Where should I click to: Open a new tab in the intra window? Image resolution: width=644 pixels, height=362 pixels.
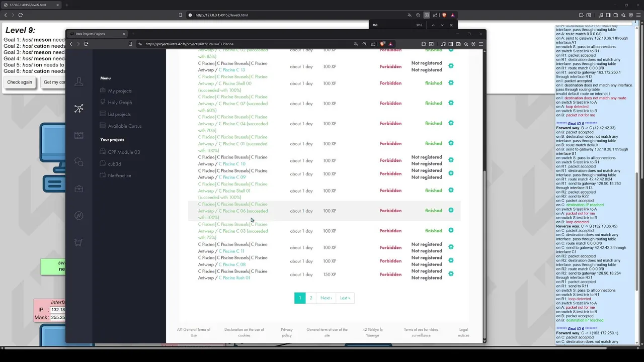(133, 34)
